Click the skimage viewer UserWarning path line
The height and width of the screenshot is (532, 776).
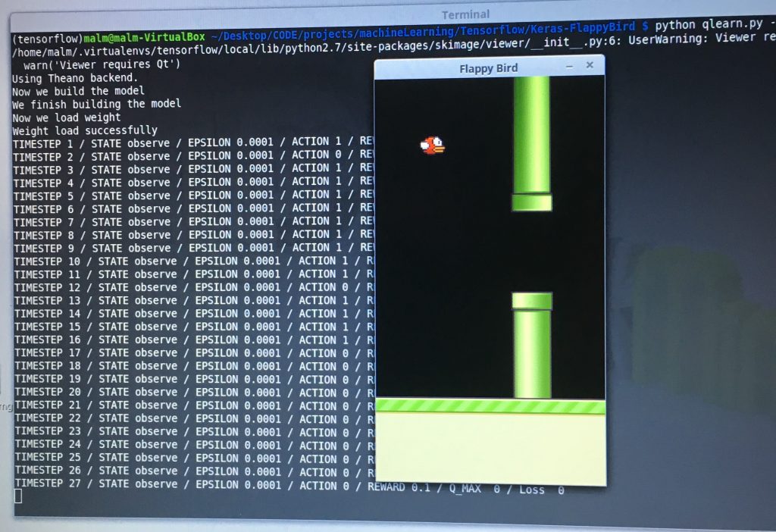click(393, 45)
